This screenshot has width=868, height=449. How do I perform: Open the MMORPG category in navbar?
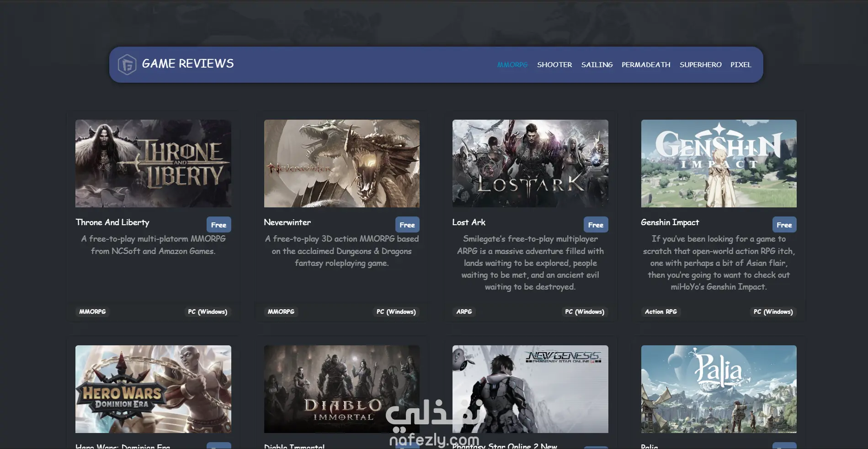[512, 65]
